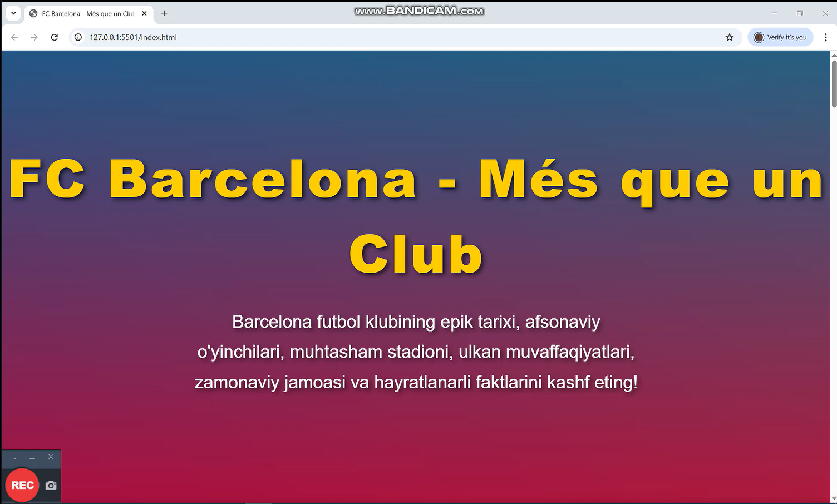Take a screenshot with Bandicam camera icon
The height and width of the screenshot is (504, 837).
(x=51, y=485)
